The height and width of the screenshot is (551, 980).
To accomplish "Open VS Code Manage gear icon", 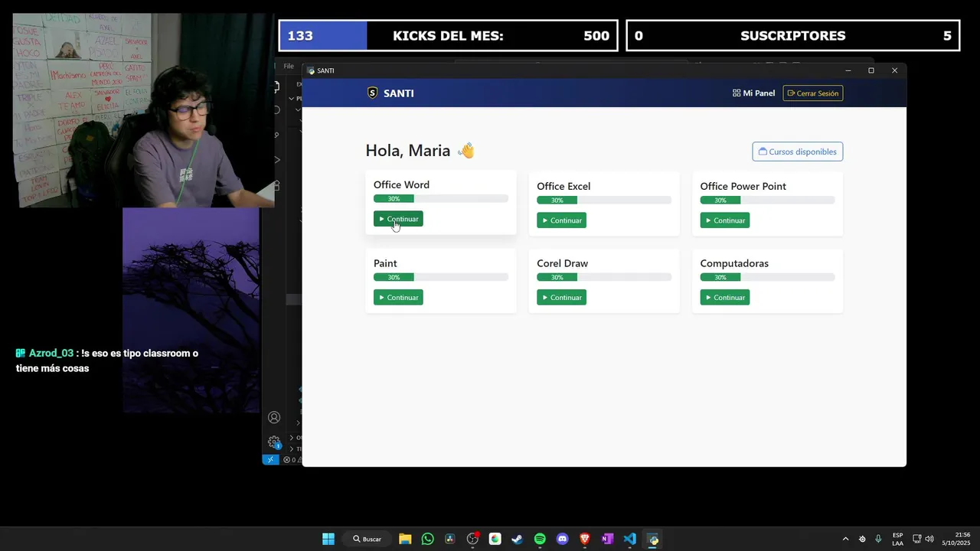I will (x=274, y=442).
